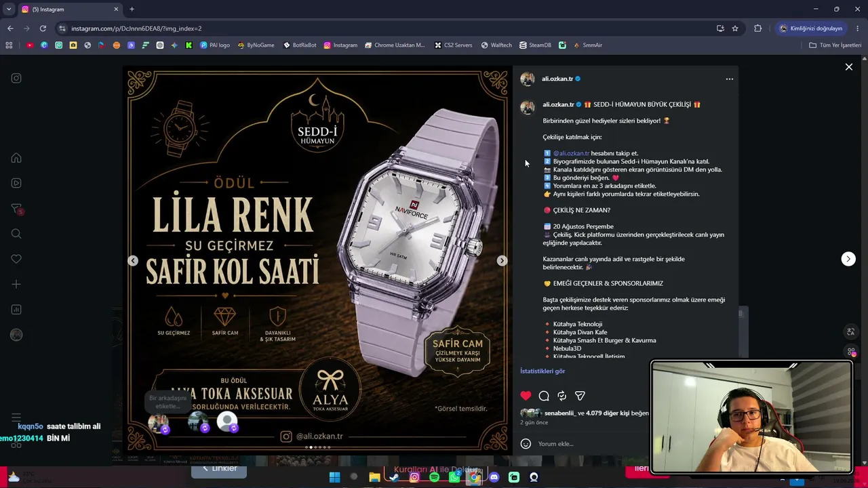
Task: Open Reels from the Instagram sidebar
Action: pyautogui.click(x=16, y=183)
